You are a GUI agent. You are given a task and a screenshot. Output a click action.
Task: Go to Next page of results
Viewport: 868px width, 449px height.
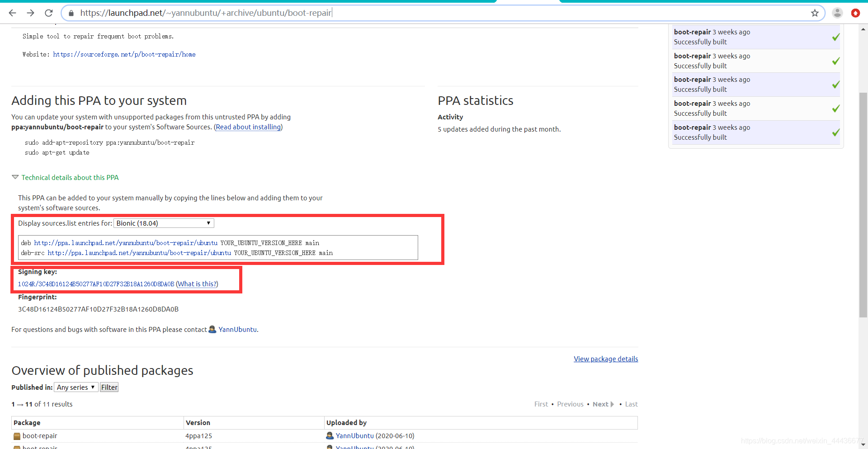600,404
